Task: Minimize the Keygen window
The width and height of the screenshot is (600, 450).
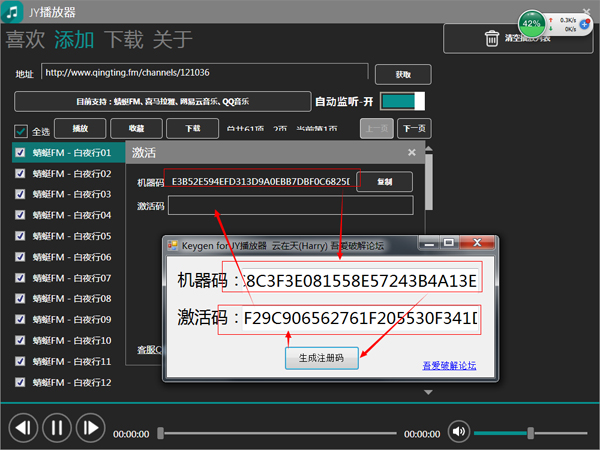Action: (429, 243)
